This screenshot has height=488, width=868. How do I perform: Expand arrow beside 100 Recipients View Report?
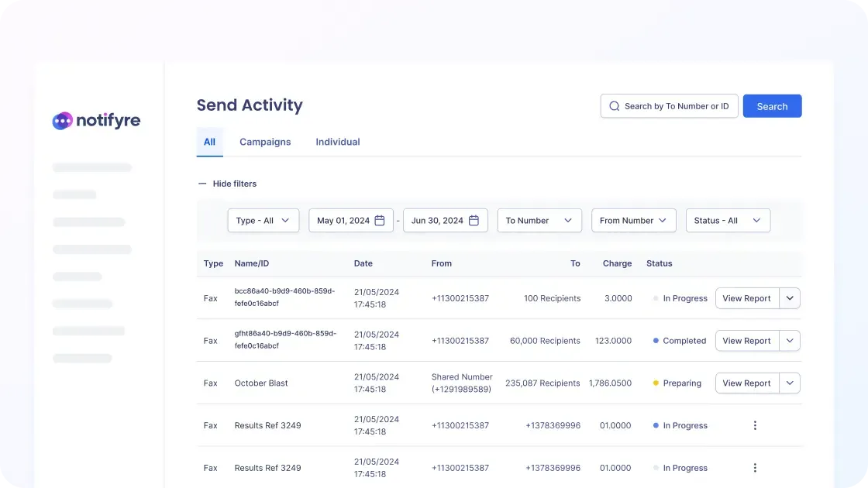(790, 298)
